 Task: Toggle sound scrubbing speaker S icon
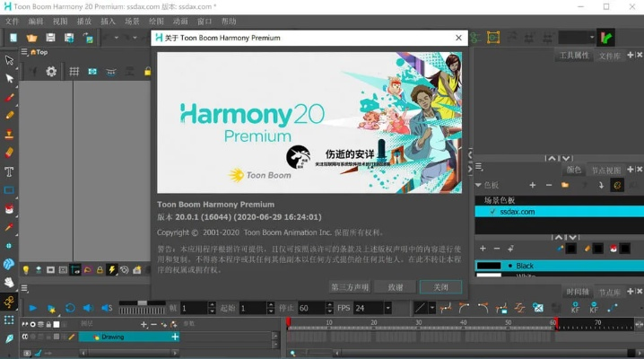point(107,308)
